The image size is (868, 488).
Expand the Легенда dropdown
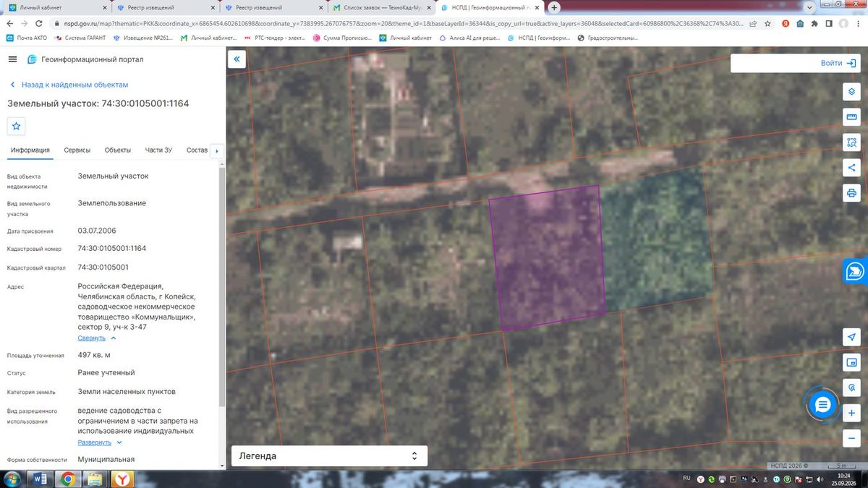329,456
